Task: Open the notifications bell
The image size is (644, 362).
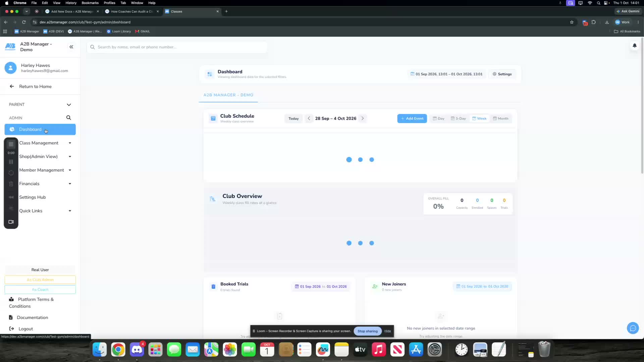Action: (x=635, y=46)
